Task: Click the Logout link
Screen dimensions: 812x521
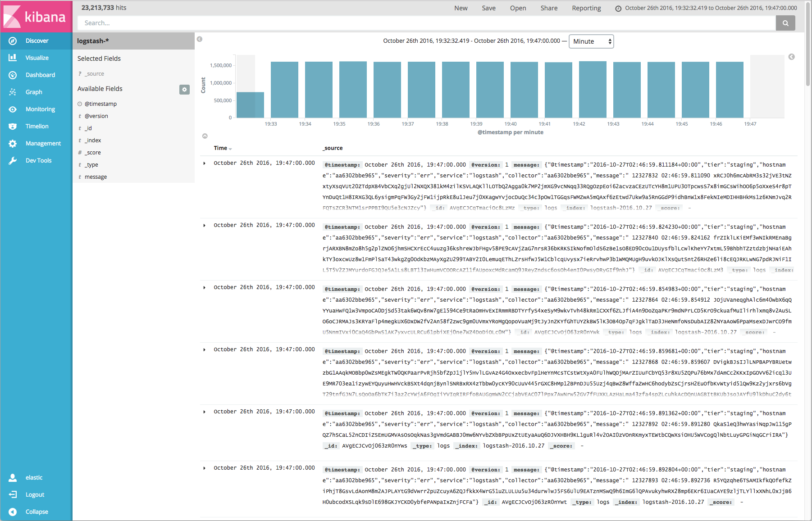Action: pos(35,495)
